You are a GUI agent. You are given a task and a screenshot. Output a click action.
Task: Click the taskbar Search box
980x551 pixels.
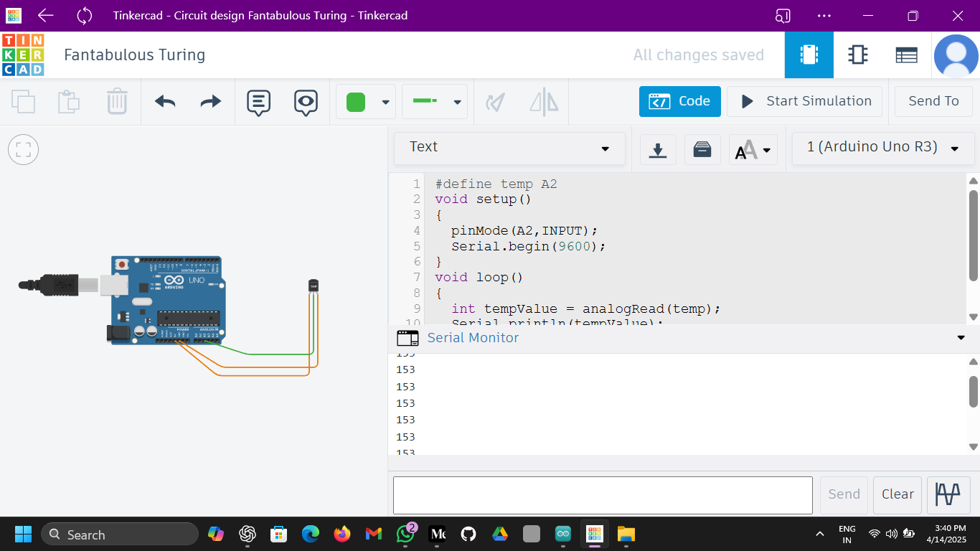pos(120,534)
